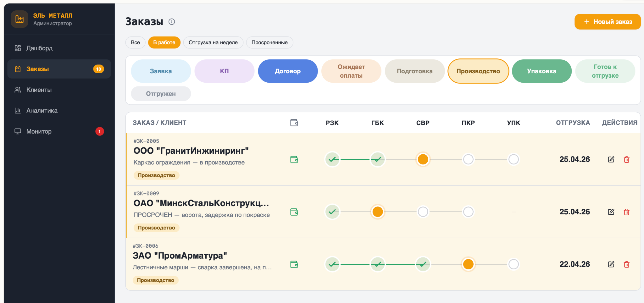The image size is (644, 303).
Task: Open the ООО "ГранитИнжиниринг" order
Action: (x=191, y=151)
